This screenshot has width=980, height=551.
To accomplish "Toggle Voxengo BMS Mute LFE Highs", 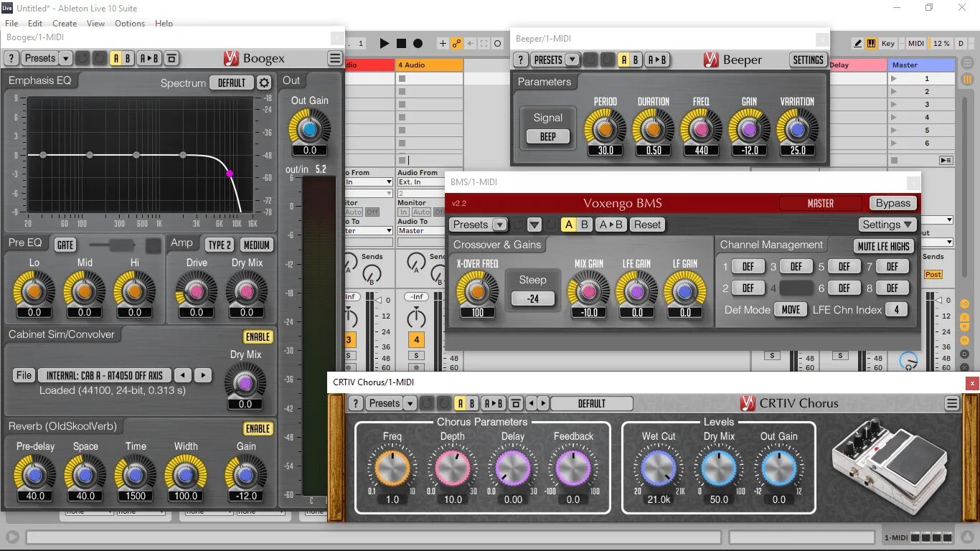I will tap(884, 246).
